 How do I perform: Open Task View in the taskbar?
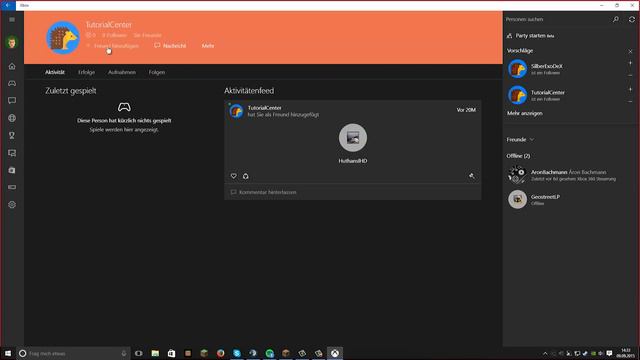pos(139,353)
